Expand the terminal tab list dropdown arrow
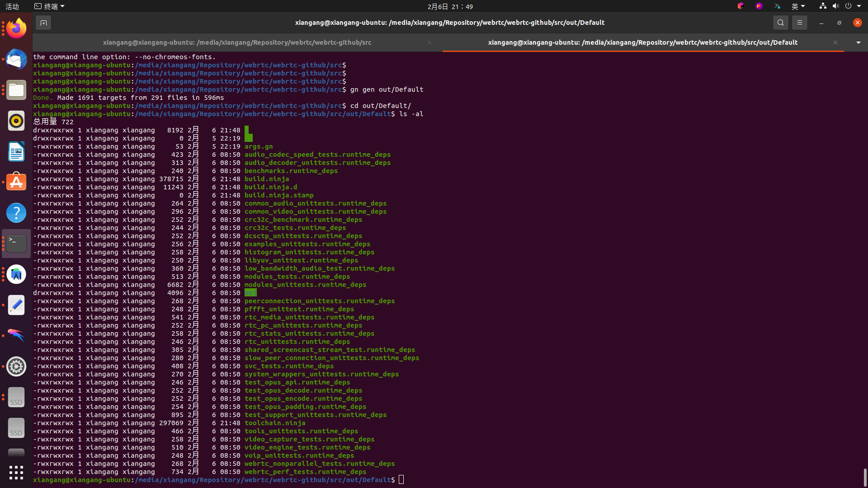 858,42
